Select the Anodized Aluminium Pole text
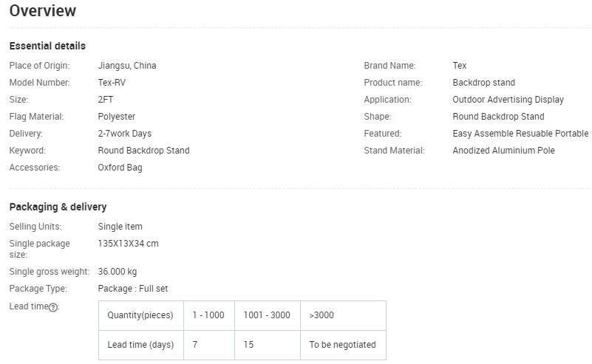 tap(504, 151)
